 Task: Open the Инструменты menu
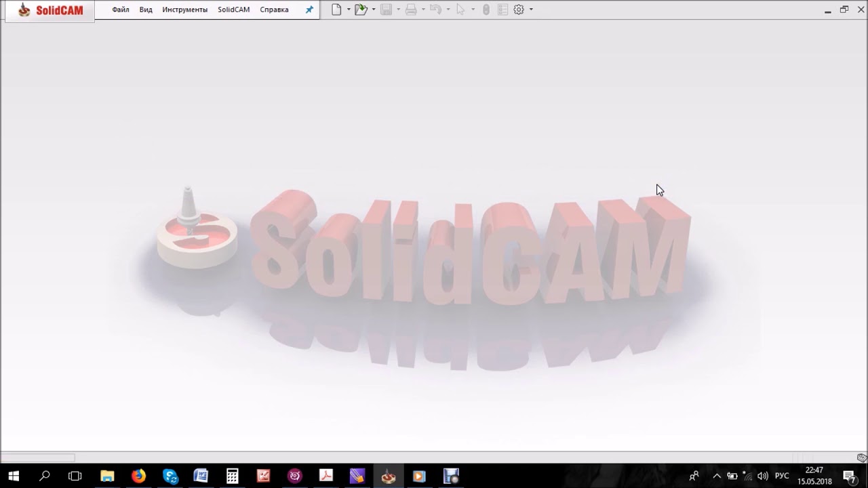184,9
